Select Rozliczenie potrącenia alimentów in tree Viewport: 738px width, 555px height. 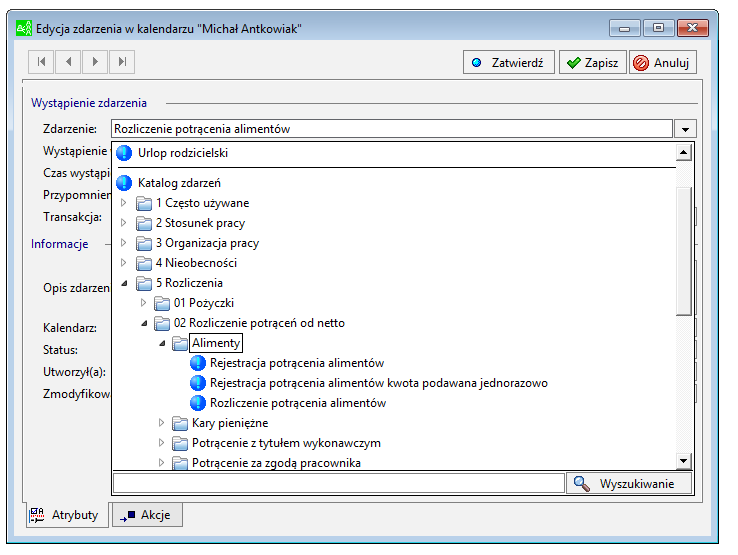(298, 403)
